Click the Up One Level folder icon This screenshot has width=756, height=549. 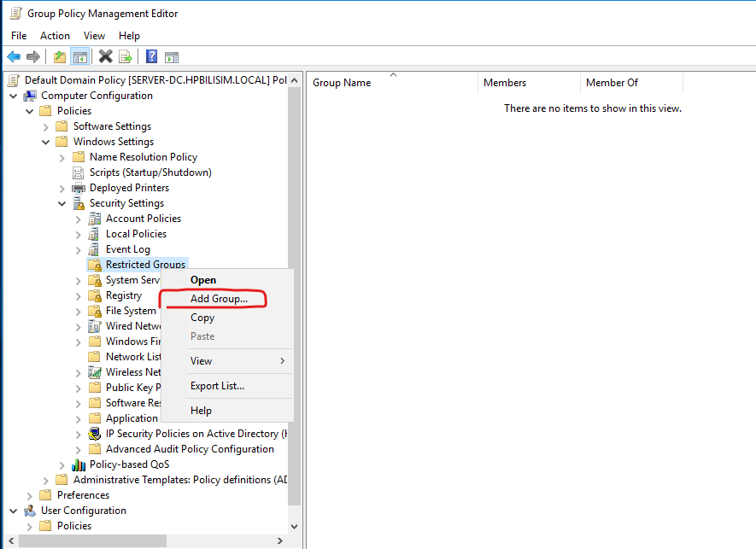click(60, 57)
